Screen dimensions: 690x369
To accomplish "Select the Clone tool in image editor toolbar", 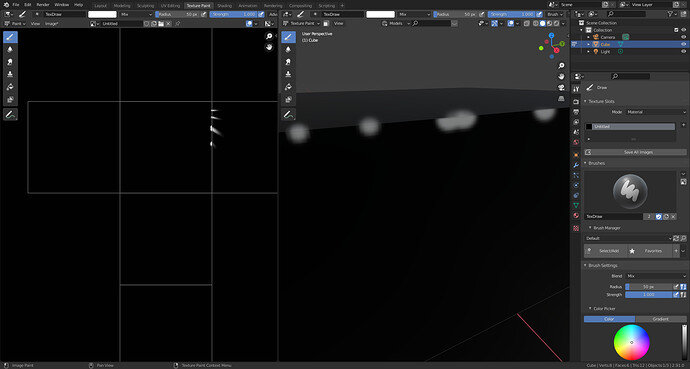I will point(10,74).
